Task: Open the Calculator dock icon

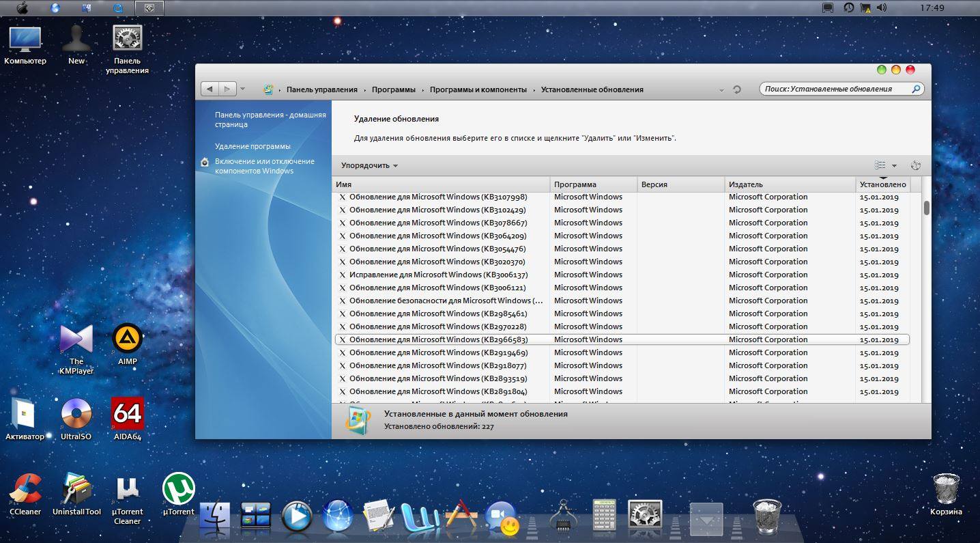Action: pos(605,516)
